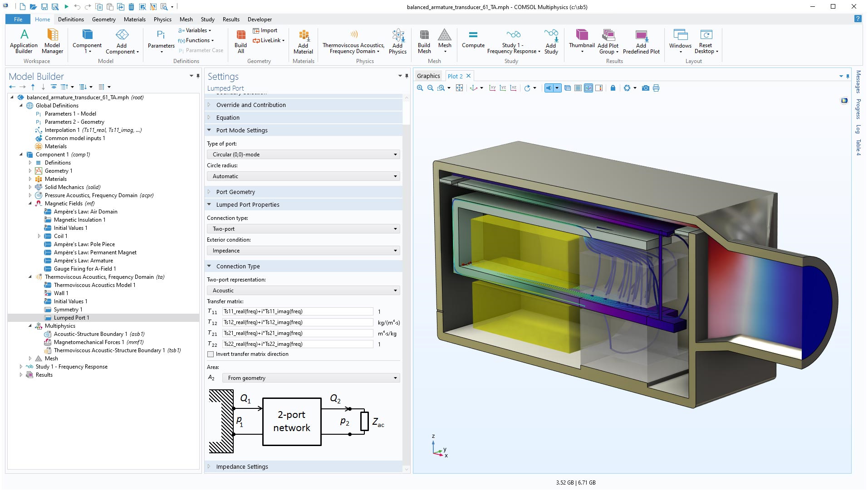This screenshot has width=868, height=490.
Task: Click the Build Mesh icon
Action: 424,41
